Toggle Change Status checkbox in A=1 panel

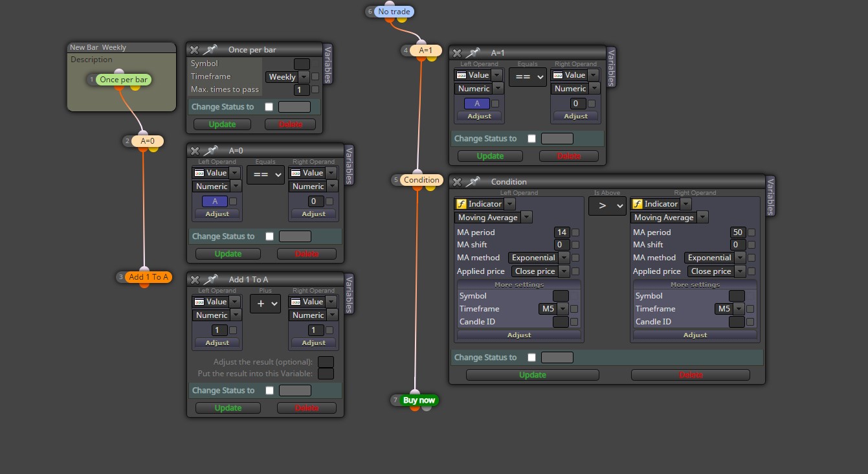531,139
